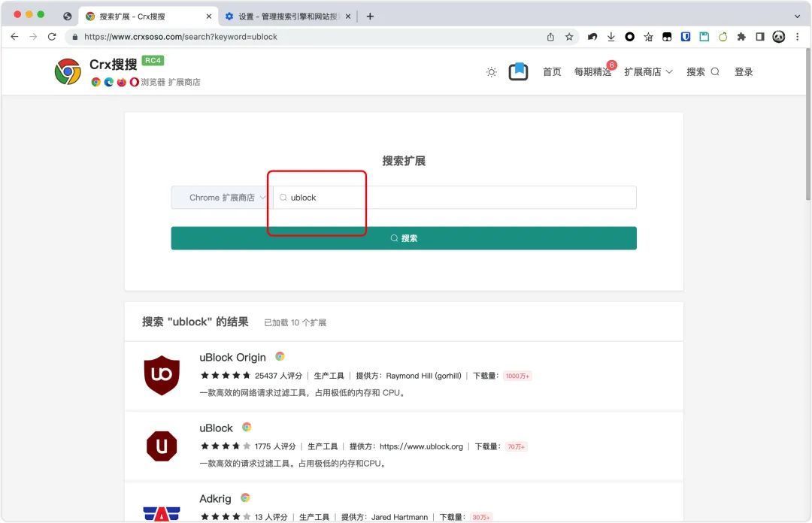Image resolution: width=812 pixels, height=523 pixels.
Task: Expand the 扩展商店 dropdown menu
Action: coord(648,72)
